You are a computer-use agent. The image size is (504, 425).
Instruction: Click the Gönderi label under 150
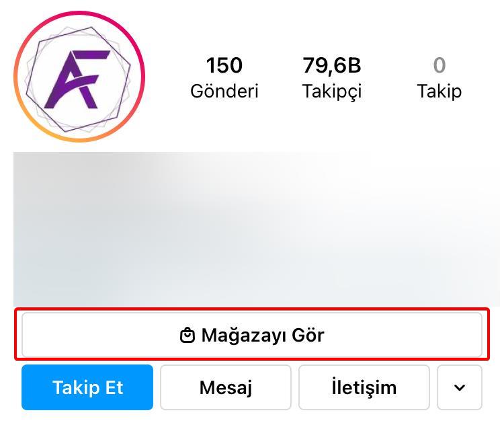point(224,91)
